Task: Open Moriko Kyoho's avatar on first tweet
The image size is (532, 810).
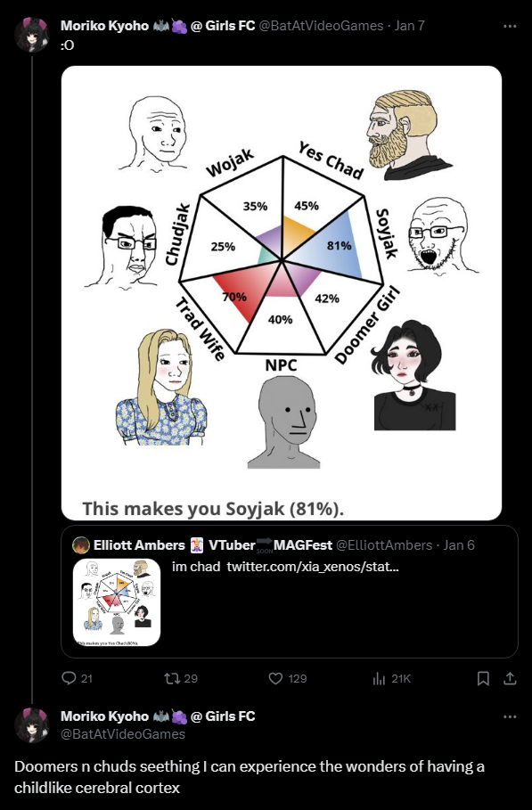Action: (x=31, y=35)
